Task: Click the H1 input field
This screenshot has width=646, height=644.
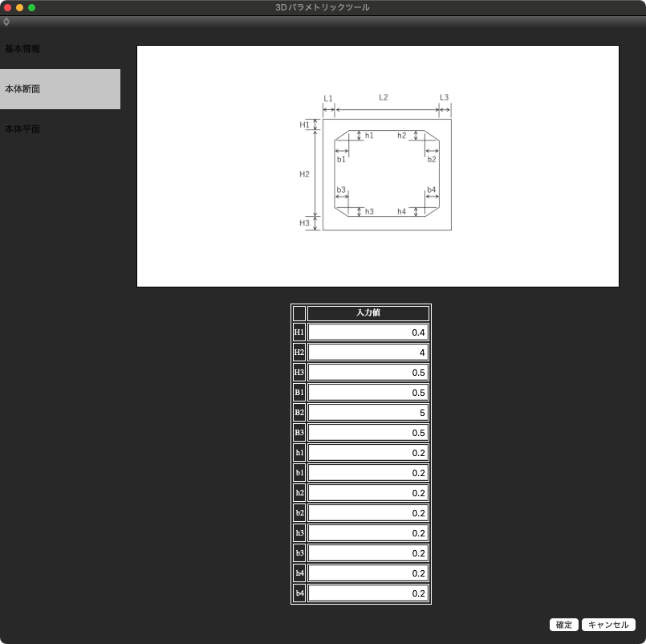Action: (x=368, y=332)
